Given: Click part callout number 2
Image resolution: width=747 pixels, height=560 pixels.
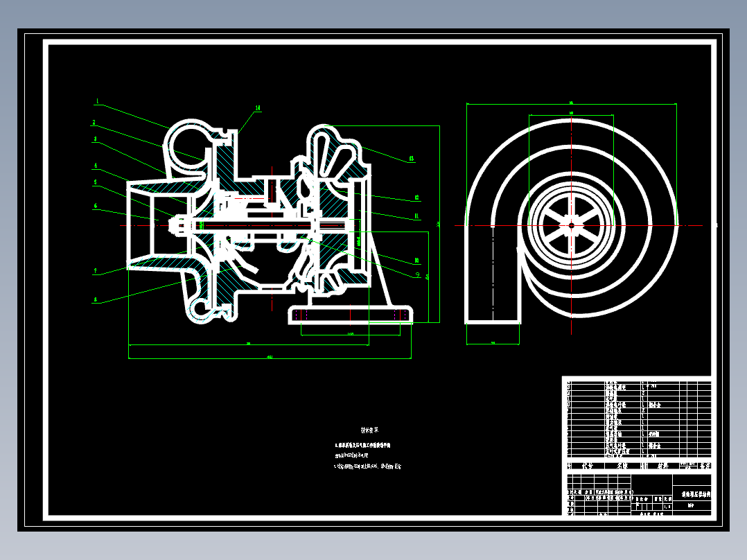Looking at the screenshot, I should point(94,123).
